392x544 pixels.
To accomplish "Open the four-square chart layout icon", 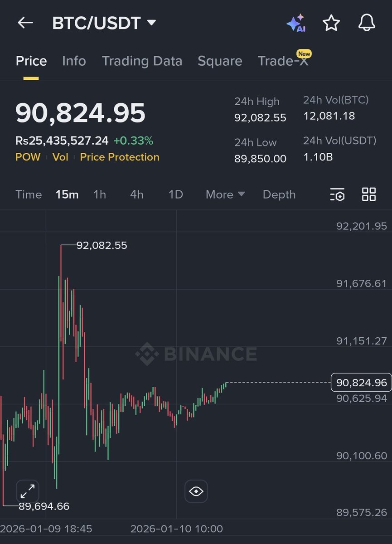I will 369,194.
